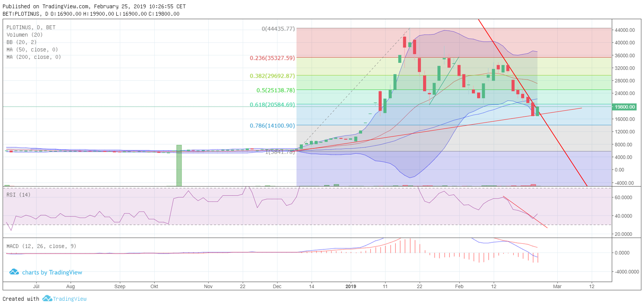Click the 0.5(25138.78) Fibonacci level label
Viewport: 644px width, 306px height.
coord(275,90)
